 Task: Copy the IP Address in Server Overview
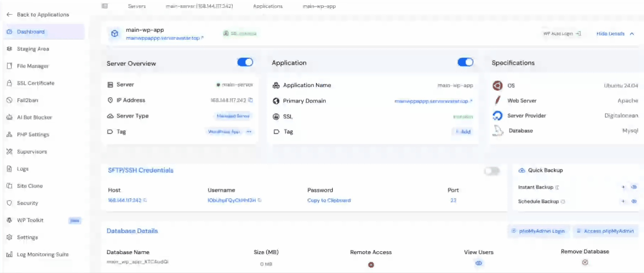pyautogui.click(x=251, y=100)
